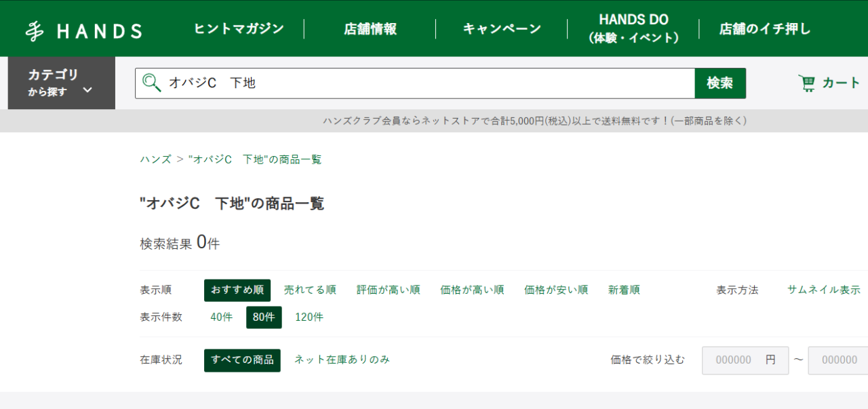
Task: Click the maximum price input field
Action: coord(838,360)
